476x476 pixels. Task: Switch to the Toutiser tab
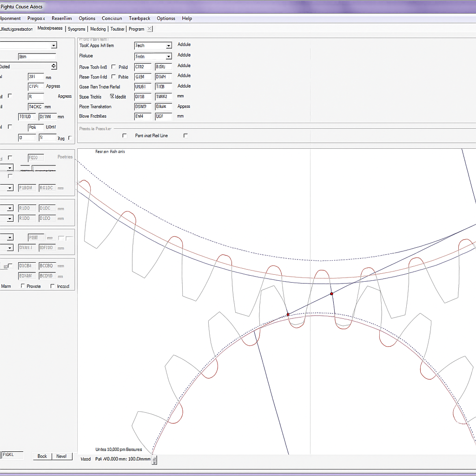click(x=117, y=29)
